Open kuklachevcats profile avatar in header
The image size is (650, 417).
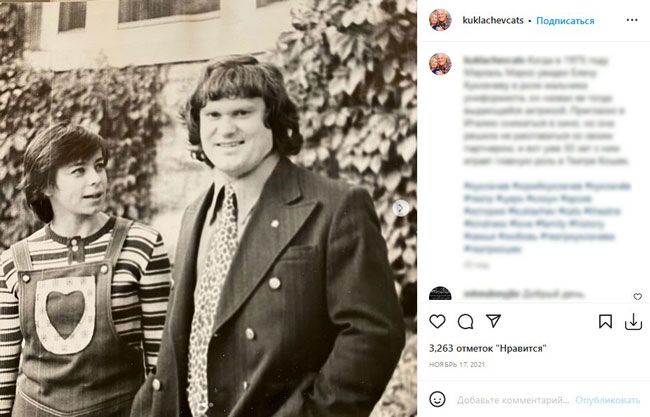440,20
